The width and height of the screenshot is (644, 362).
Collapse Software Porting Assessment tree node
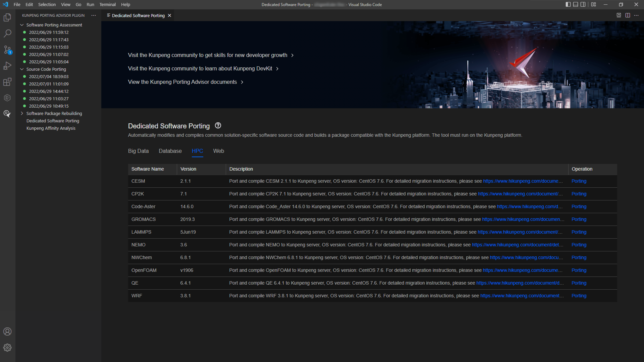click(x=22, y=25)
